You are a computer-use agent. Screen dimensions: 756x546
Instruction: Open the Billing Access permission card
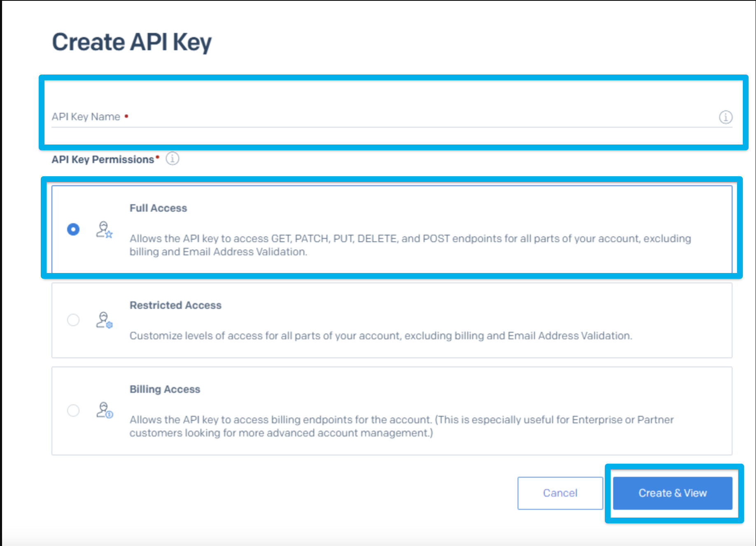click(371, 411)
